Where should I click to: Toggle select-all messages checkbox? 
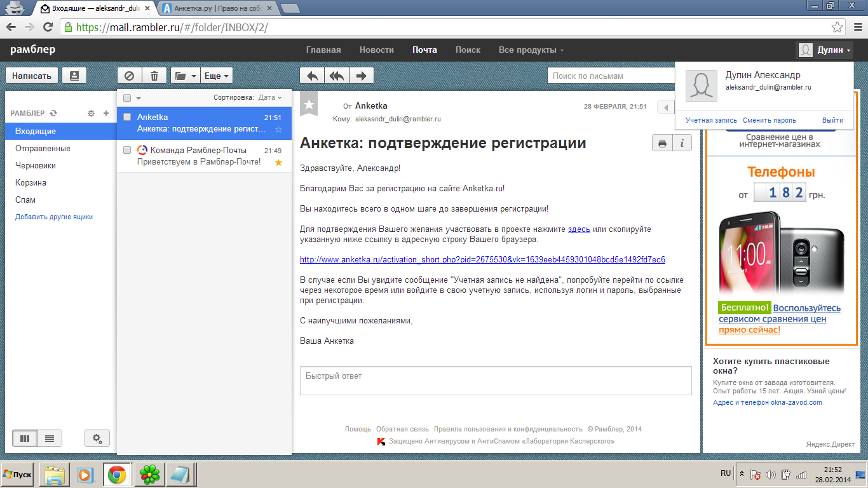click(x=127, y=98)
